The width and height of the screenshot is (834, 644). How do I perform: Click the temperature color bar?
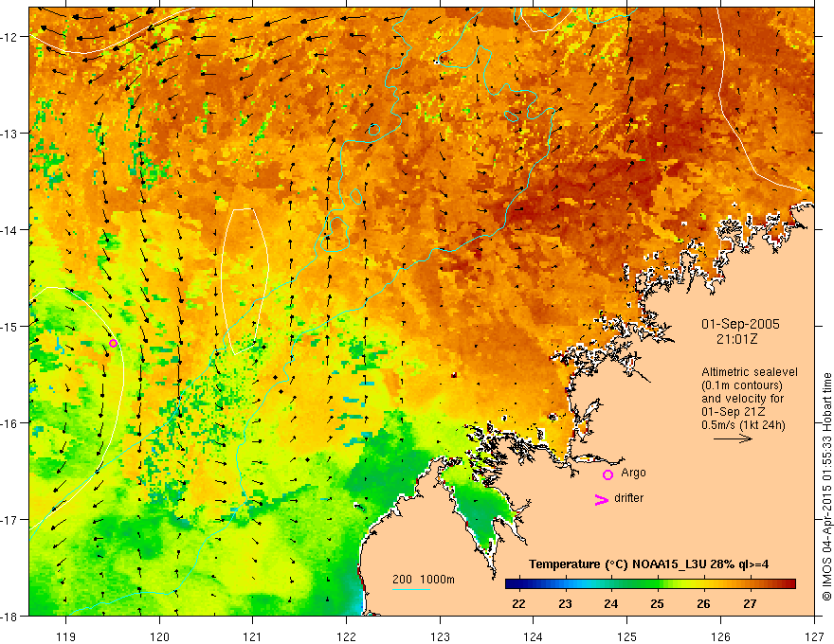(x=650, y=584)
